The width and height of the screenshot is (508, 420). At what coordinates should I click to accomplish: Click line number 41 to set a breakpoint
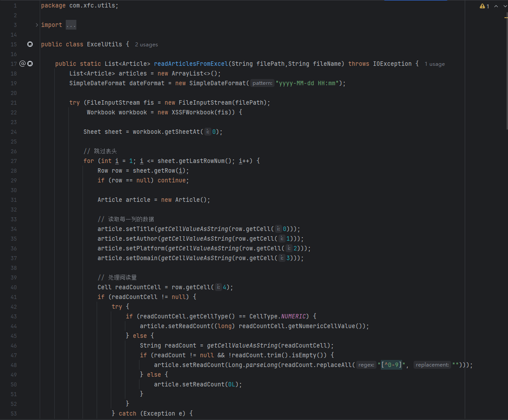pyautogui.click(x=13, y=297)
